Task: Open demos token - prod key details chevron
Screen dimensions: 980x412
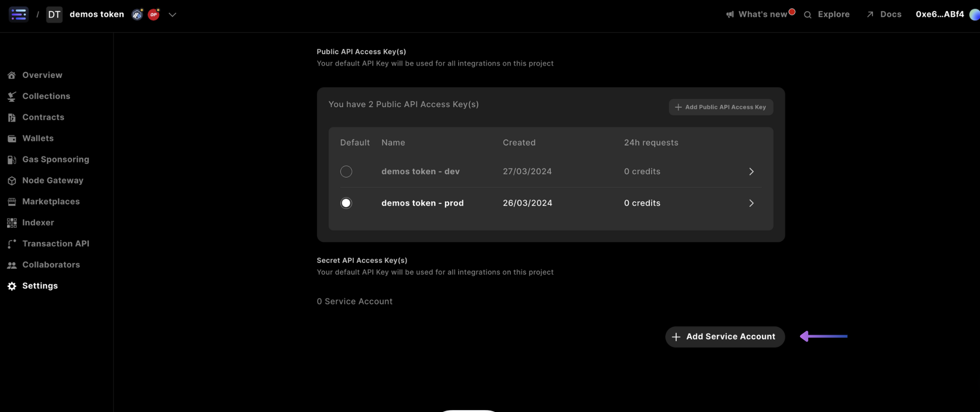Action: coord(751,203)
